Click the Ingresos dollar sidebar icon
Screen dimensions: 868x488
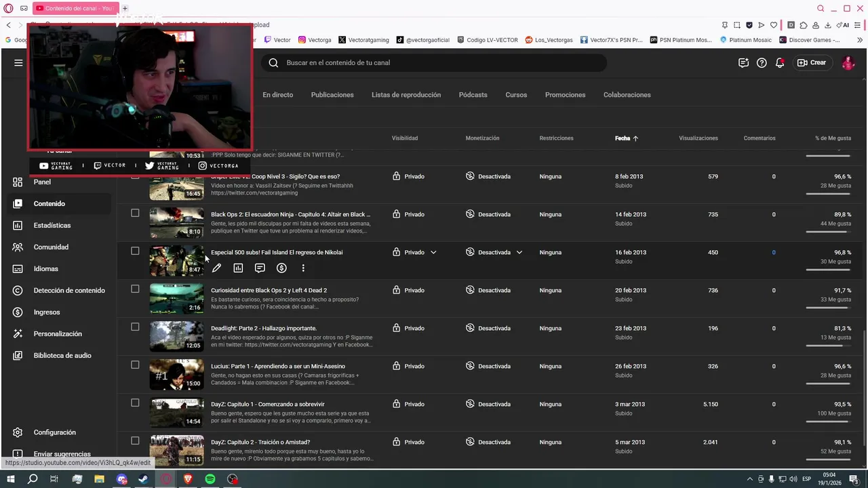point(18,312)
